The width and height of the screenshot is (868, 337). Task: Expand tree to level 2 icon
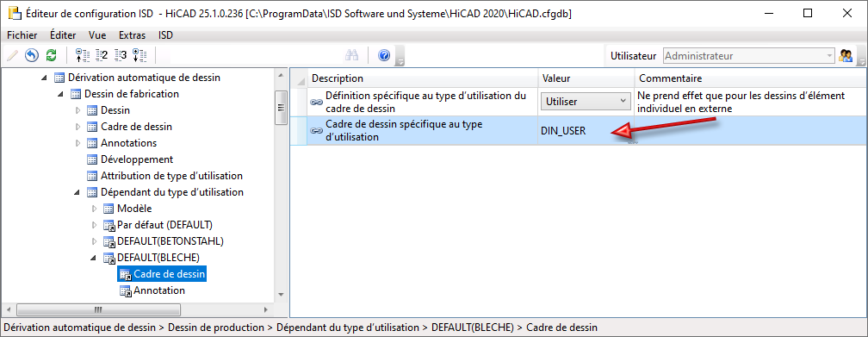(x=102, y=55)
